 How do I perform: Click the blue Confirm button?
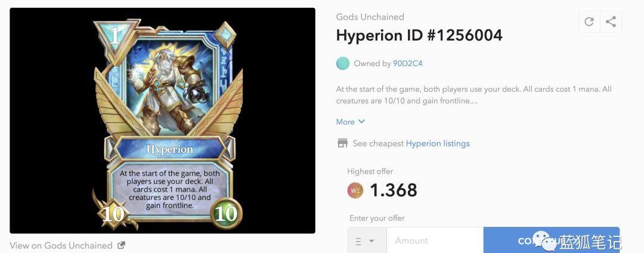tap(551, 240)
